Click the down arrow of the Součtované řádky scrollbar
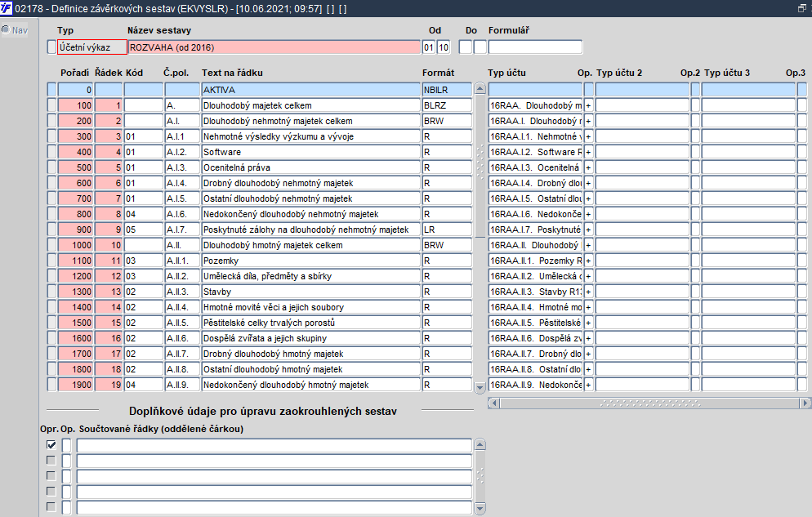The height and width of the screenshot is (517, 812). [480, 508]
